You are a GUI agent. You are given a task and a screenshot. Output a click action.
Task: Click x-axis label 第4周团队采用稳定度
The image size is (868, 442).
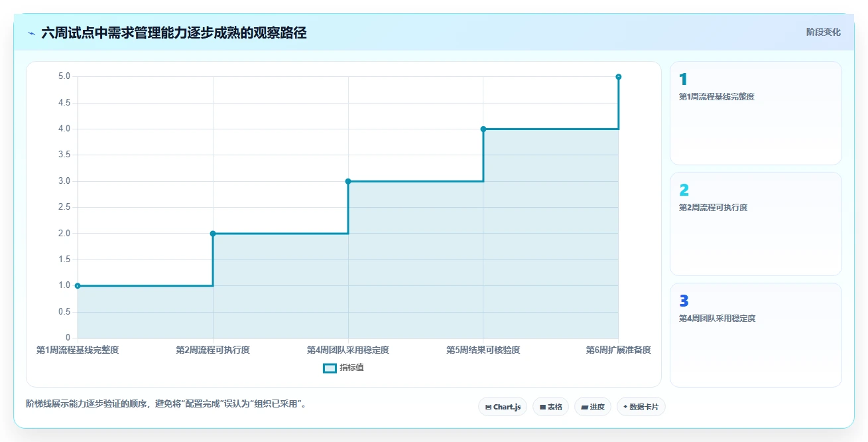click(348, 350)
